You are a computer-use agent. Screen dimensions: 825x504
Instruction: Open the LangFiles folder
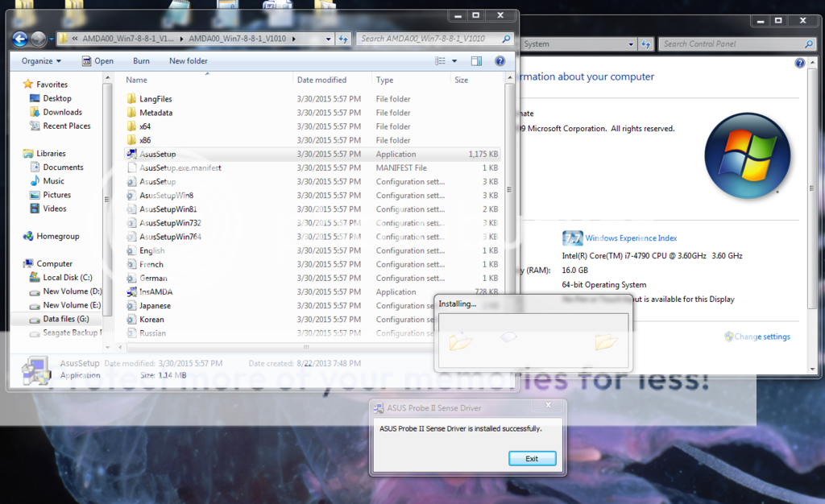click(x=155, y=99)
